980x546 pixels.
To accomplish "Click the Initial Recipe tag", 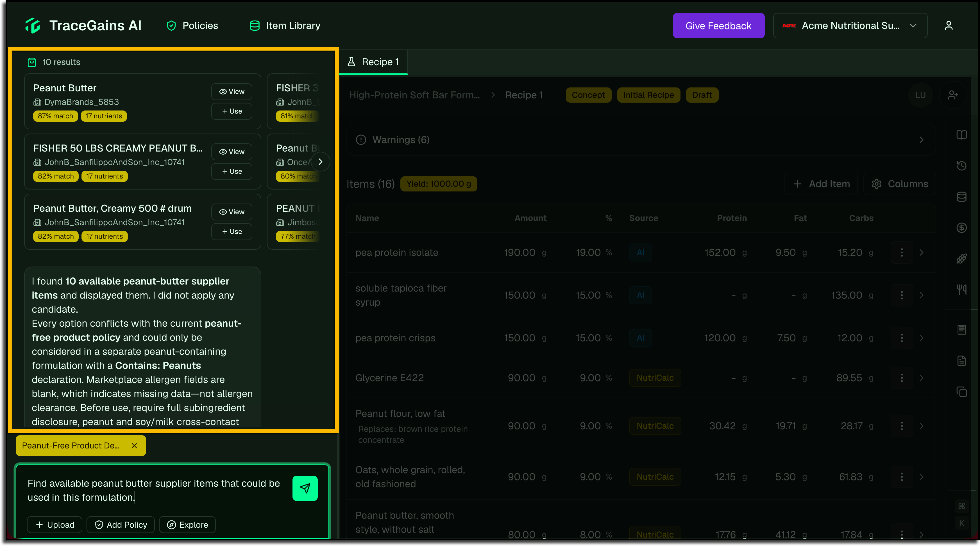I will [648, 95].
